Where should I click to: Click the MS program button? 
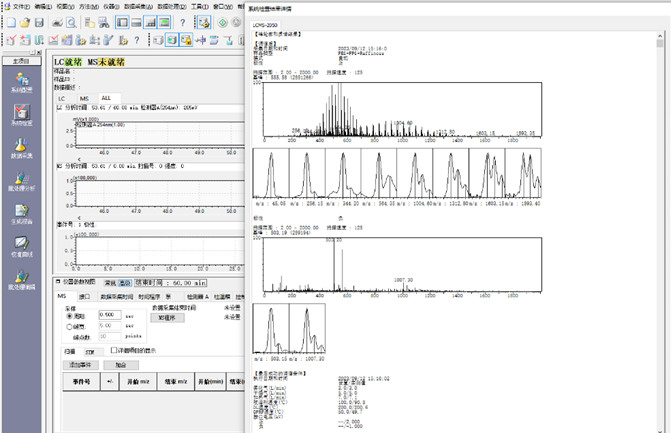click(167, 318)
